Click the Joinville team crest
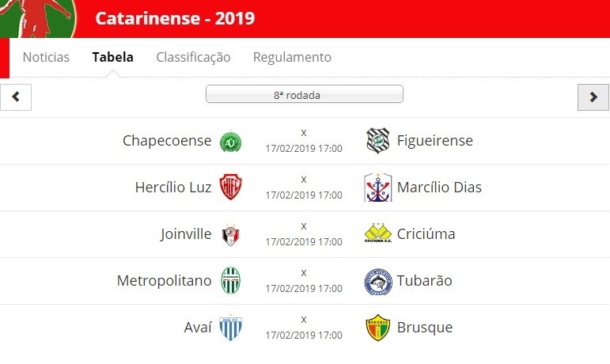 231,235
